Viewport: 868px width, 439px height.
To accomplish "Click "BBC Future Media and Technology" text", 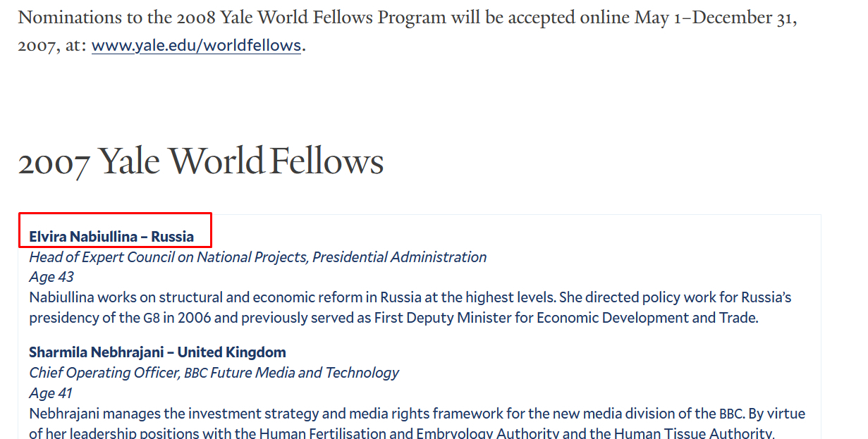I will [x=291, y=373].
